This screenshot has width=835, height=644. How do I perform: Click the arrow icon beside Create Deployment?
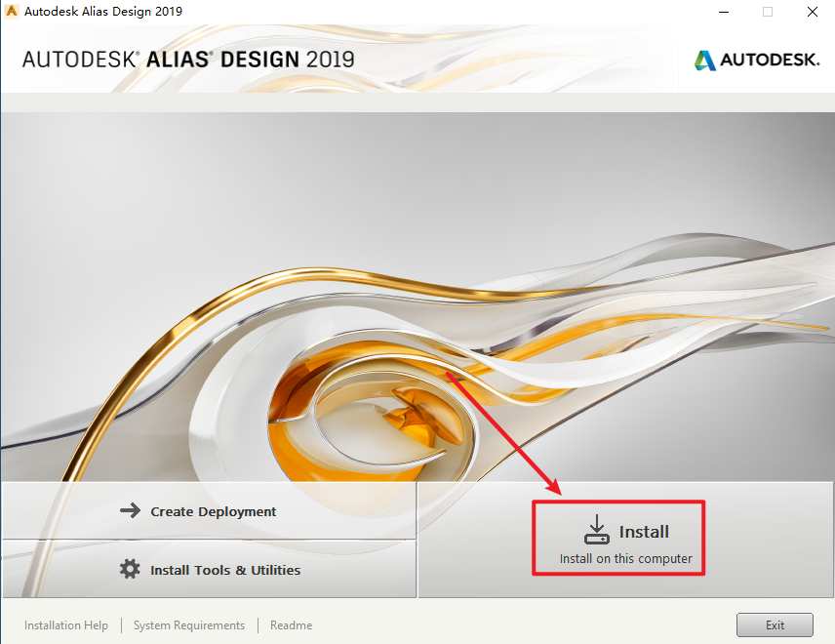click(x=130, y=511)
